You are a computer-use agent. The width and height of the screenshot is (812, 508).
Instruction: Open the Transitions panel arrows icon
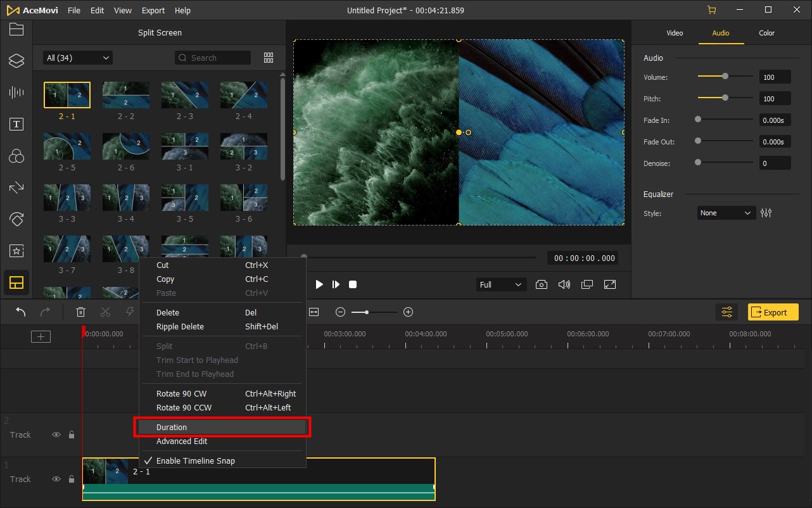point(16,187)
